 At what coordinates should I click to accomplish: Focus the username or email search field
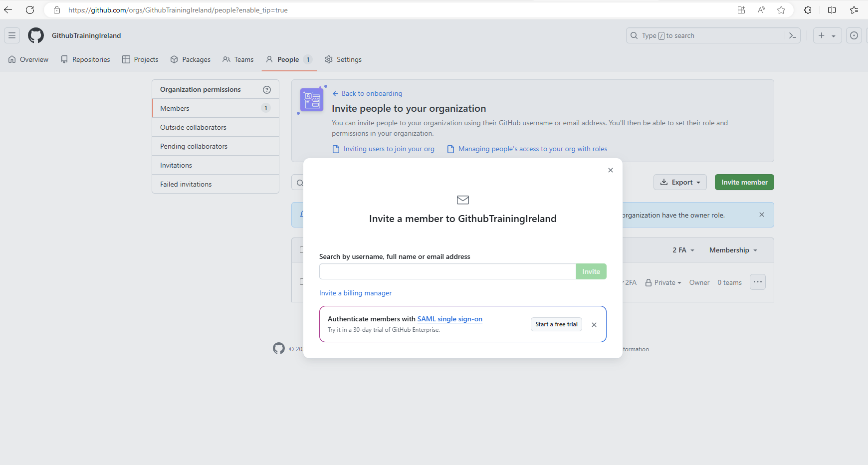coord(447,271)
